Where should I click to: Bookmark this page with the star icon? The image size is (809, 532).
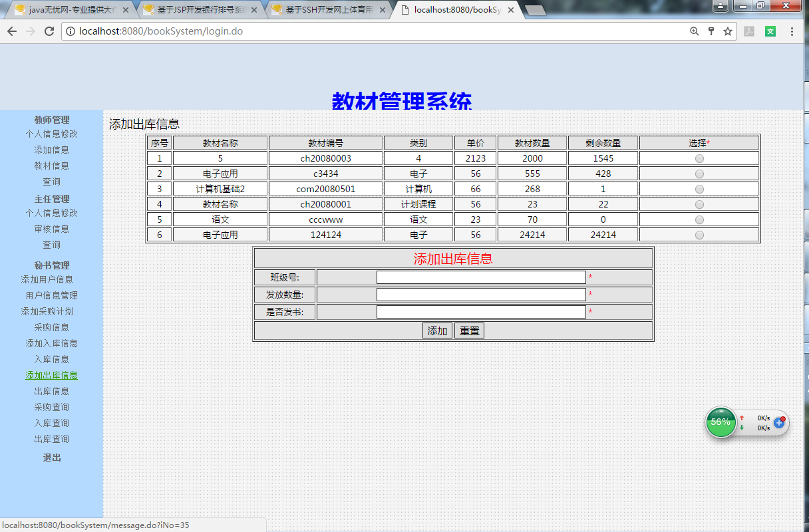[728, 31]
